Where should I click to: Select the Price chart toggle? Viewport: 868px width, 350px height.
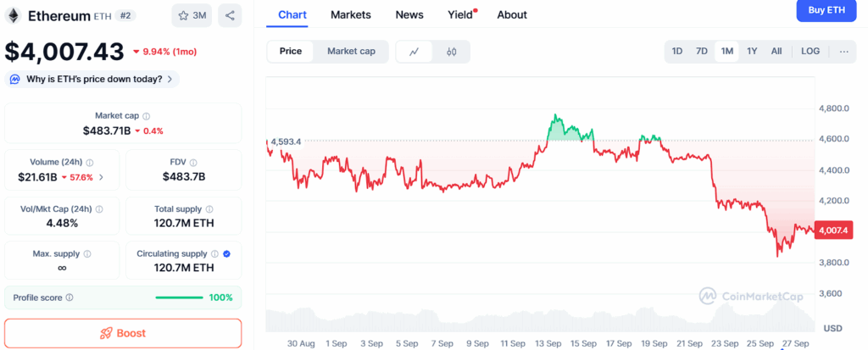coord(291,52)
